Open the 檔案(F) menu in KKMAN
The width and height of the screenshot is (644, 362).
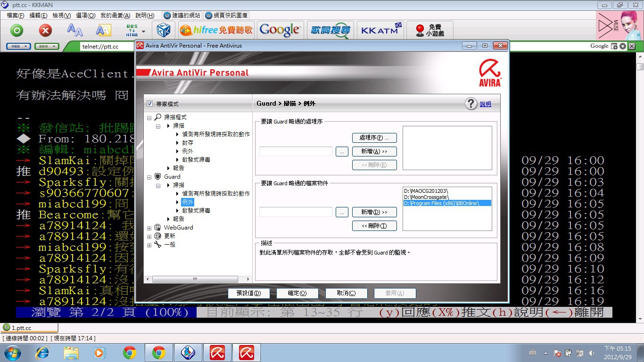pyautogui.click(x=16, y=16)
